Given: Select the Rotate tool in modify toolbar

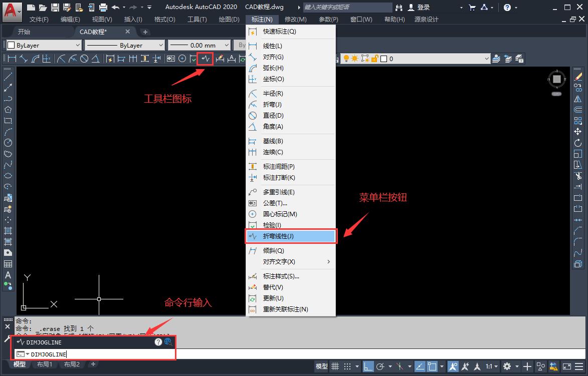Looking at the screenshot, I should pyautogui.click(x=578, y=143).
